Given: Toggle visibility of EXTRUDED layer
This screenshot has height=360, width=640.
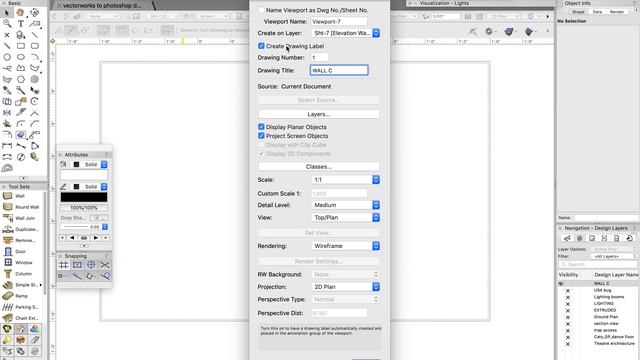Looking at the screenshot, I should [x=567, y=310].
